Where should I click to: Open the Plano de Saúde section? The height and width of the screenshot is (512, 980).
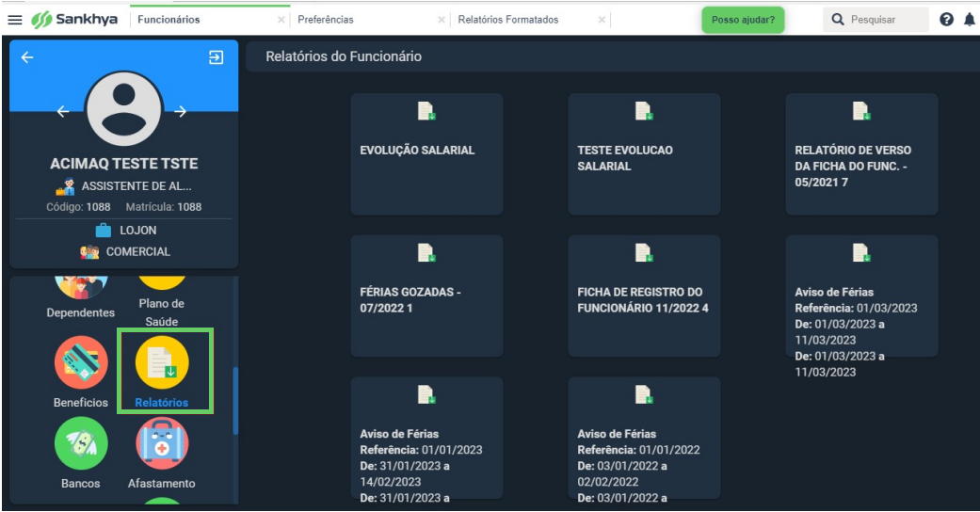point(162,302)
